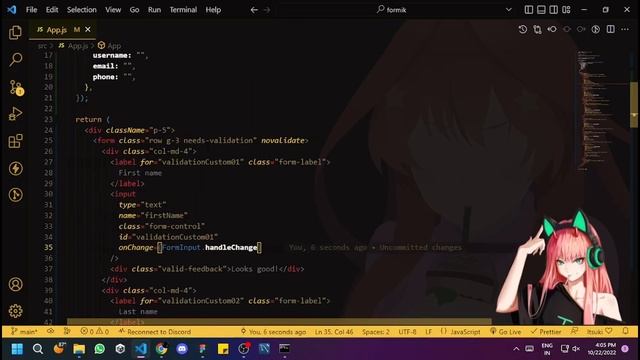Close the App.js tab

[x=88, y=29]
